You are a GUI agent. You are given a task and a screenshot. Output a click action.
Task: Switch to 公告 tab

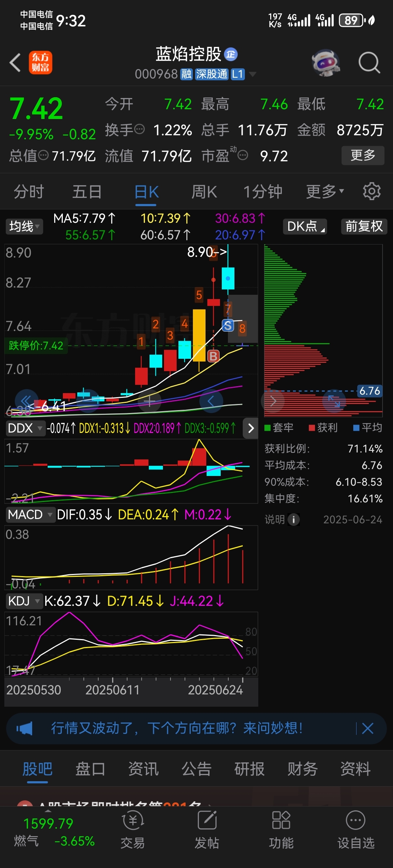point(196,769)
